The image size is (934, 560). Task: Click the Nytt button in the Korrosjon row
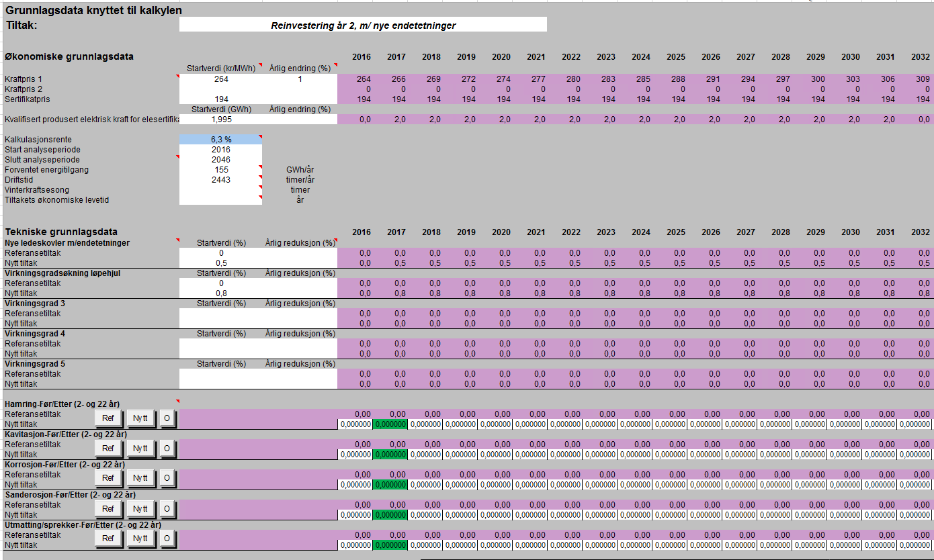coord(140,478)
